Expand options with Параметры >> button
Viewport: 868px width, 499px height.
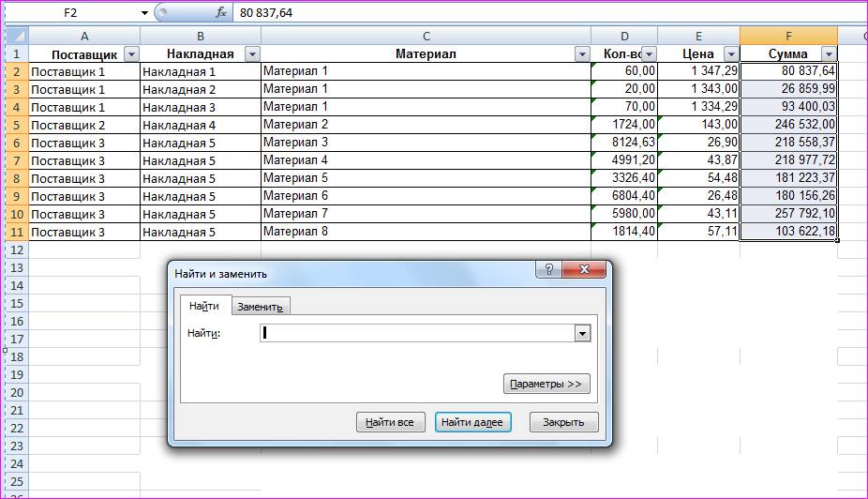pyautogui.click(x=546, y=384)
